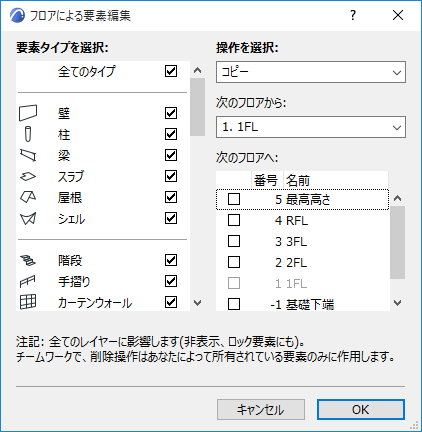Click down arrow of floor list scrollbar
422x432 pixels.
pyautogui.click(x=397, y=303)
